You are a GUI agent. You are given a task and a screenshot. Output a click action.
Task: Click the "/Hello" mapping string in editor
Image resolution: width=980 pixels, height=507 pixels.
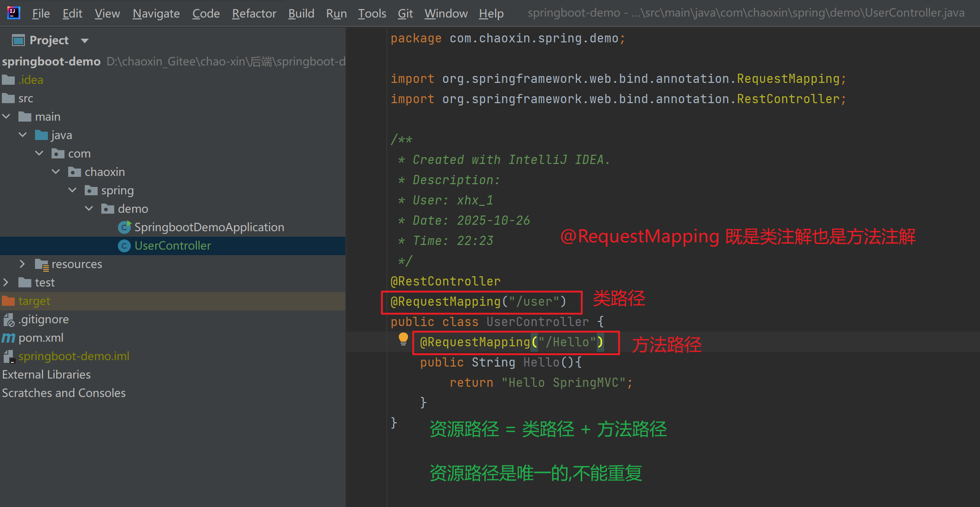(567, 342)
